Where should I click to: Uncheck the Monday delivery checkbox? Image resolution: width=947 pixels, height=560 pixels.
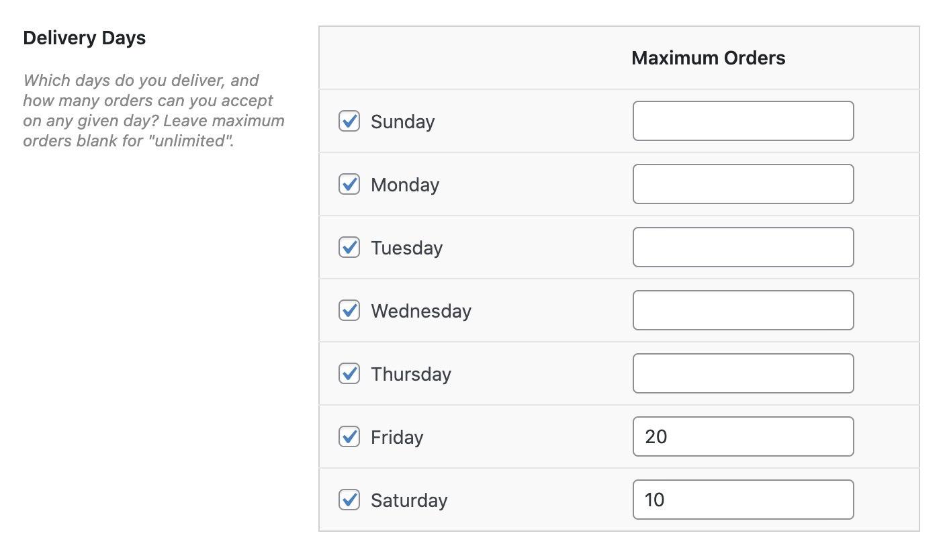tap(349, 185)
